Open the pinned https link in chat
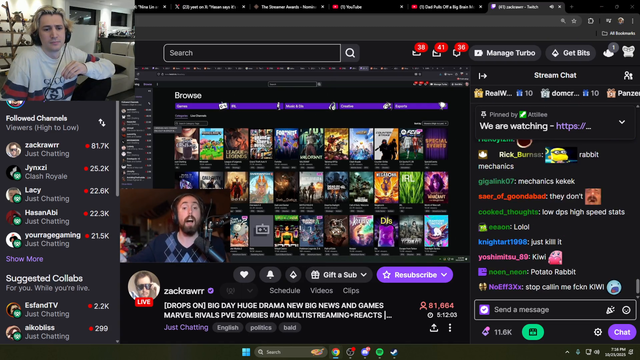640x360 pixels. tap(573, 126)
